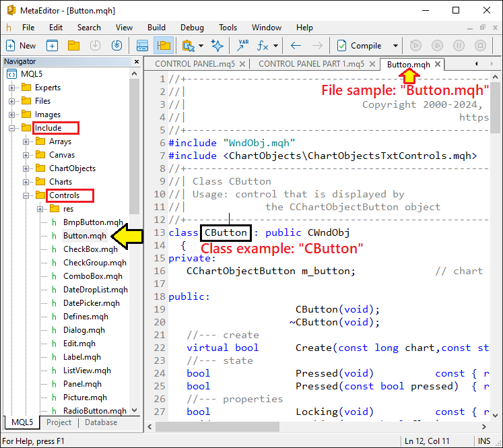503x448 pixels.
Task: Close the Navigator panel
Action: coord(137,61)
